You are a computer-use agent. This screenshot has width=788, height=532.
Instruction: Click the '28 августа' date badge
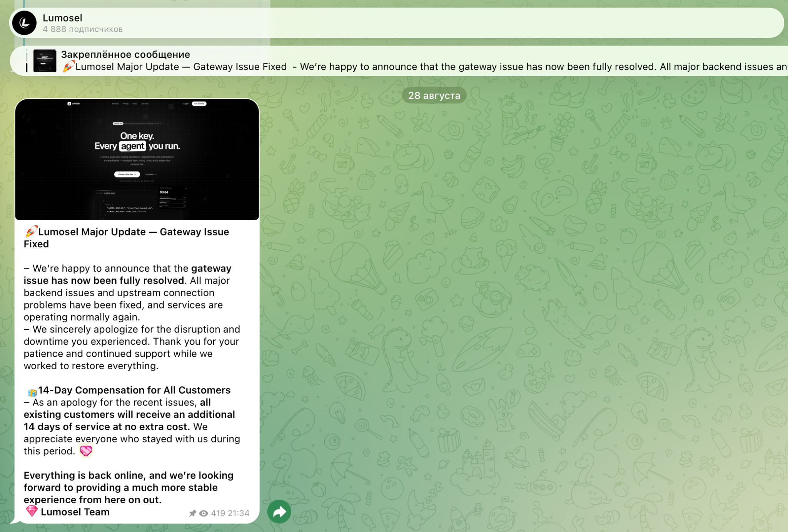[434, 95]
